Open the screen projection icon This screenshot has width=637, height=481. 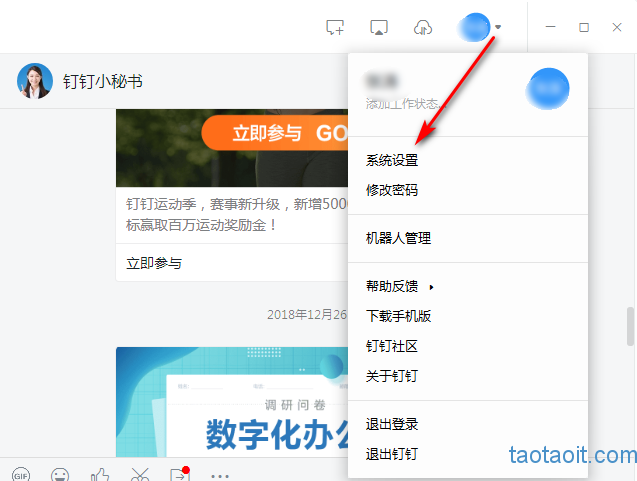[379, 28]
